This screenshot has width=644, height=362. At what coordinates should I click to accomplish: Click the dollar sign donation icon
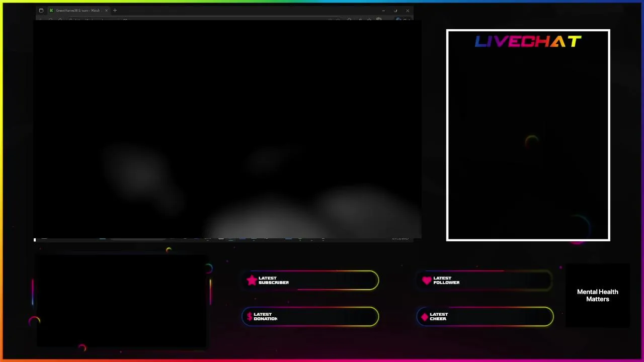tap(249, 317)
